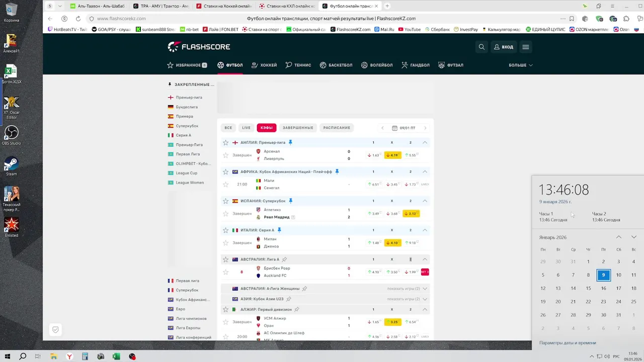This screenshot has width=644, height=362.
Task: Star the АНГЛИЯ: Премьер-лига league header
Action: coord(226,142)
